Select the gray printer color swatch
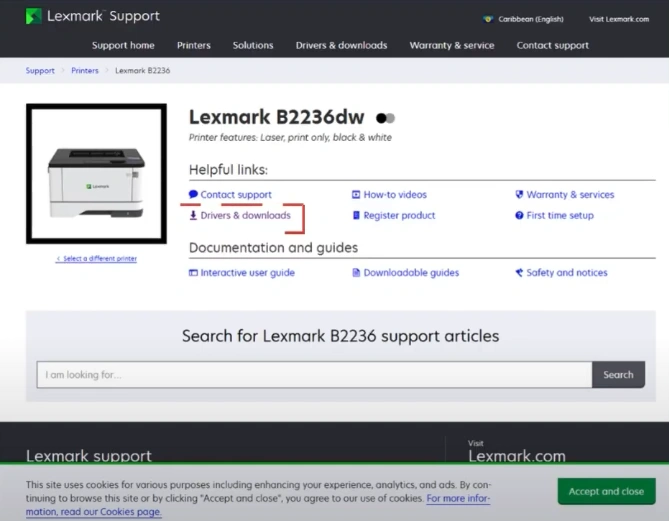Image resolution: width=669 pixels, height=521 pixels. coord(391,118)
